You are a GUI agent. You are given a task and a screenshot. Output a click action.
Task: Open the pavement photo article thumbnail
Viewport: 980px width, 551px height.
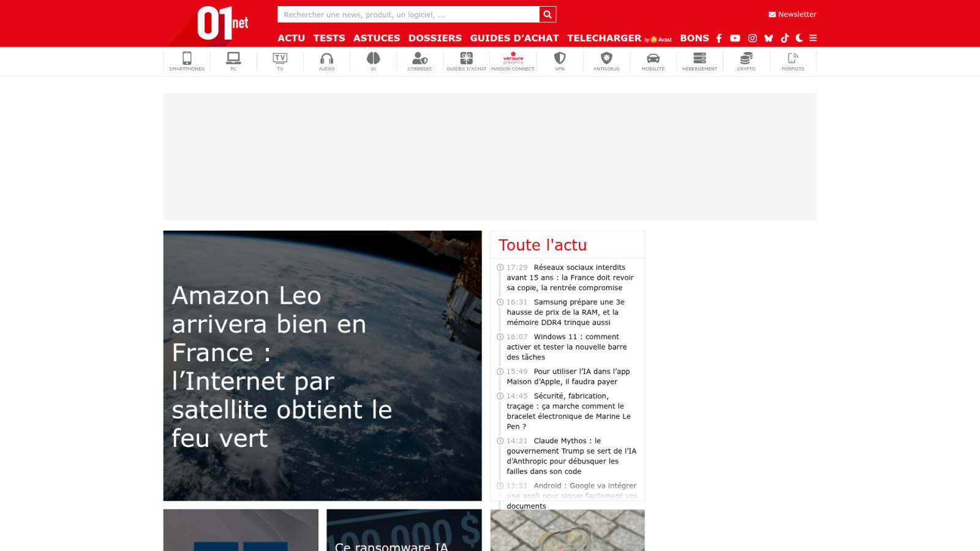[567, 530]
